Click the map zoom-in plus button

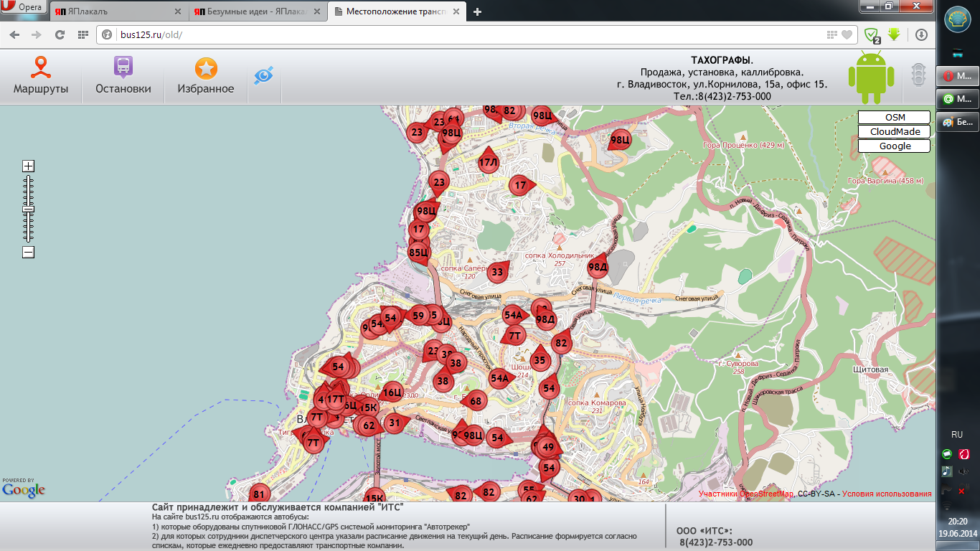click(28, 166)
